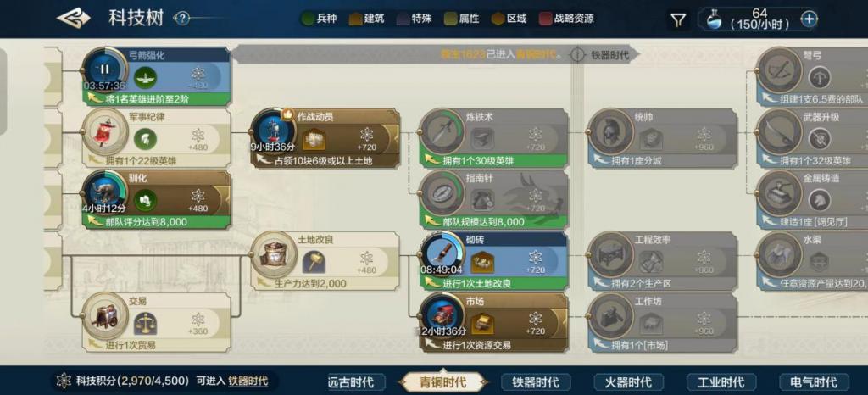Click the 铁器时代 link beside tech points

point(248,381)
